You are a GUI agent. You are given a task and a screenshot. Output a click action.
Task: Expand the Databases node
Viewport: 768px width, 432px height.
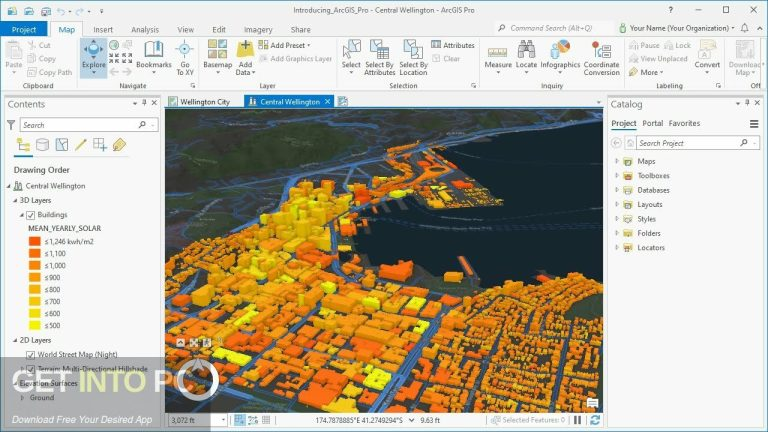pyautogui.click(x=617, y=190)
